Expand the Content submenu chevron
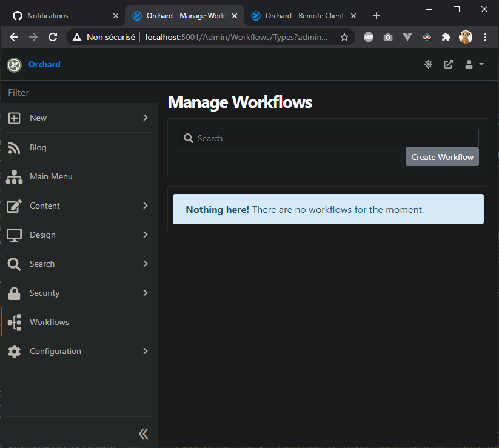This screenshot has height=448, width=499. click(144, 206)
